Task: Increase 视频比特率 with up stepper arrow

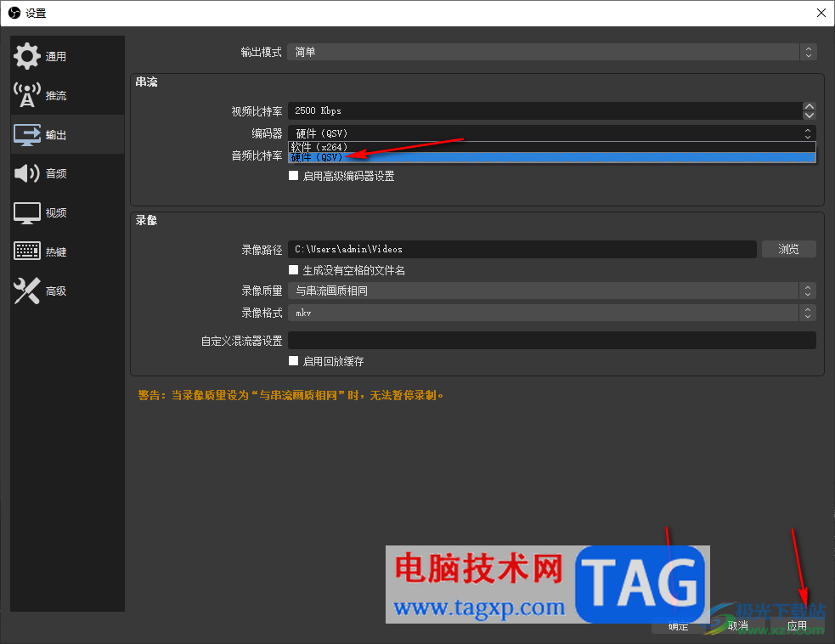Action: pos(810,106)
